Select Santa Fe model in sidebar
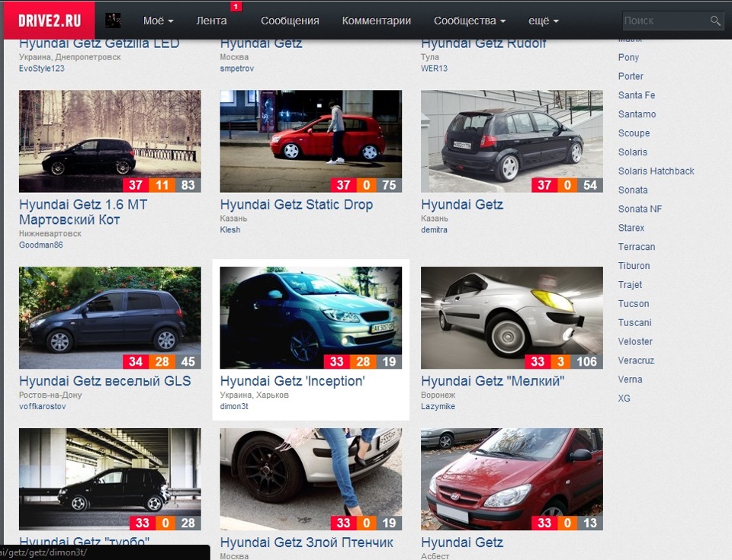Viewport: 732px width, 560px height. point(637,94)
